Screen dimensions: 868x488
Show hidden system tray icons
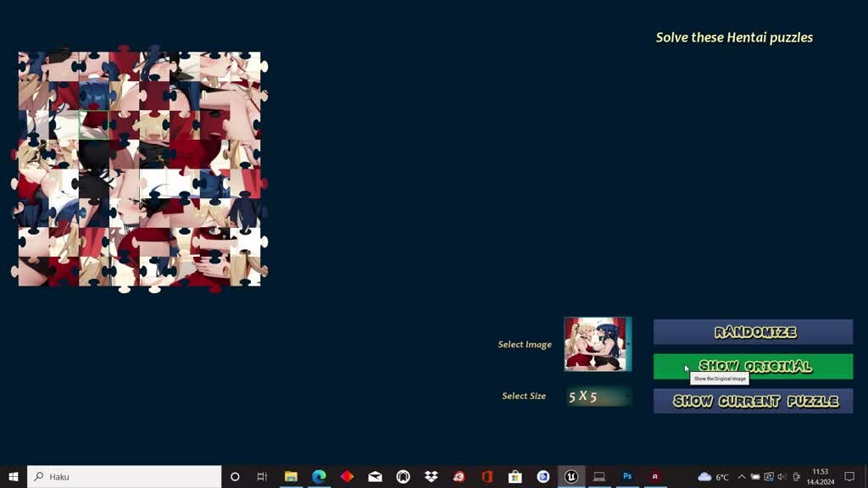point(742,477)
